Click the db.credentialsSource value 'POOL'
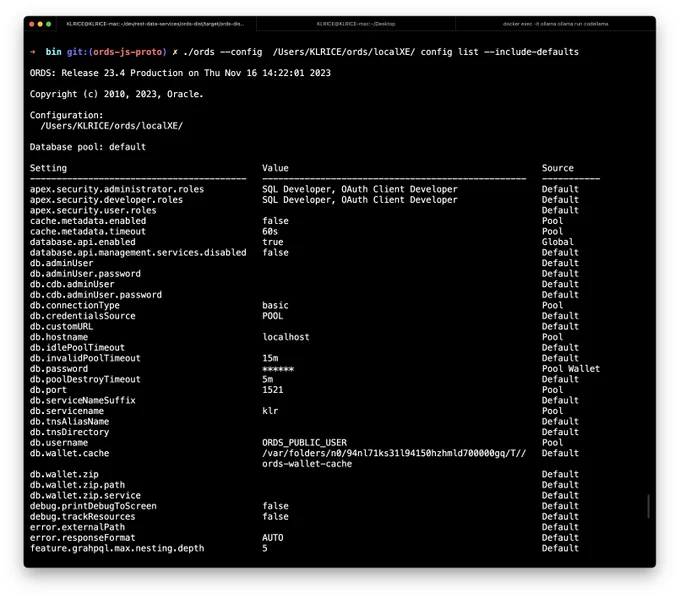Image resolution: width=680 pixels, height=599 pixels. click(272, 316)
